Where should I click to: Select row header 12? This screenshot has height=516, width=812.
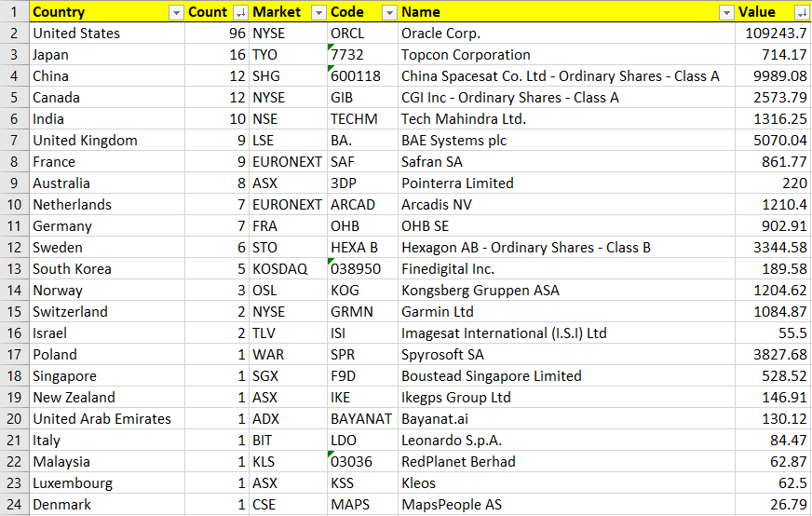pyautogui.click(x=14, y=247)
